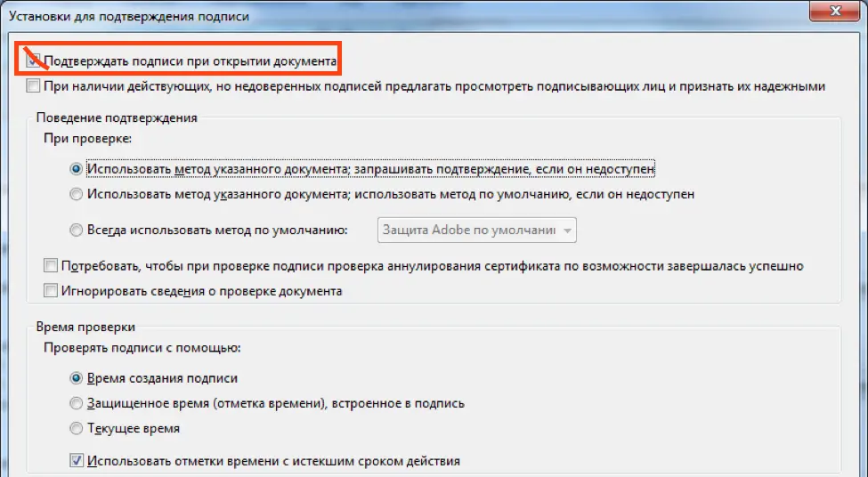868x477 pixels.
Task: Choose radio "использовать метод по умолчанию, если он недоступен"
Action: (77, 194)
